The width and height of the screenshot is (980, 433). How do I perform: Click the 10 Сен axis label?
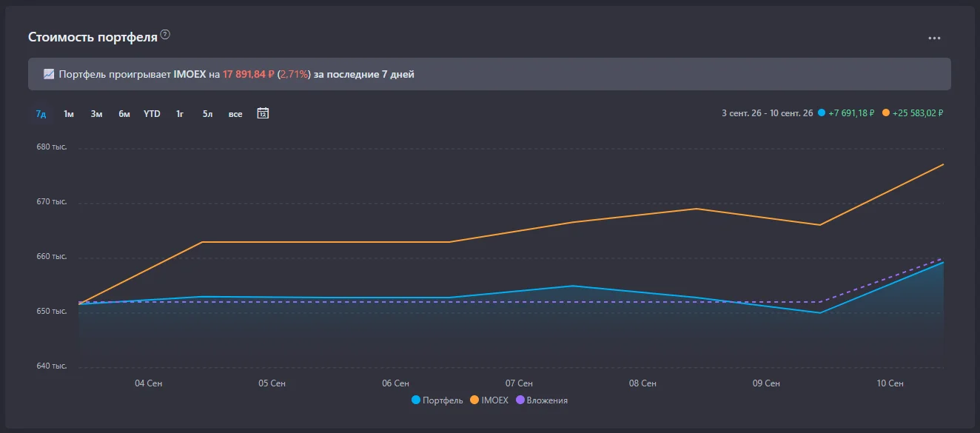[x=890, y=383]
